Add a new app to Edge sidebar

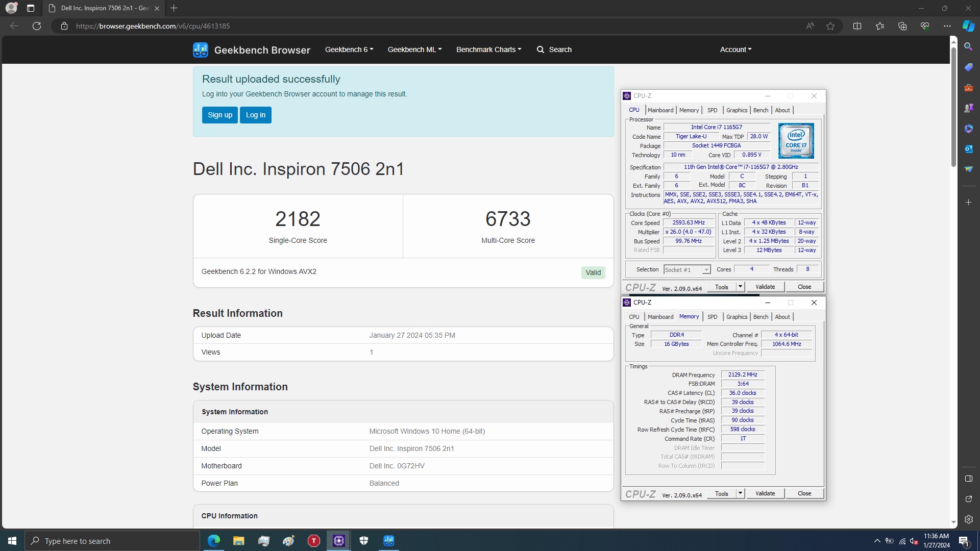click(x=968, y=203)
